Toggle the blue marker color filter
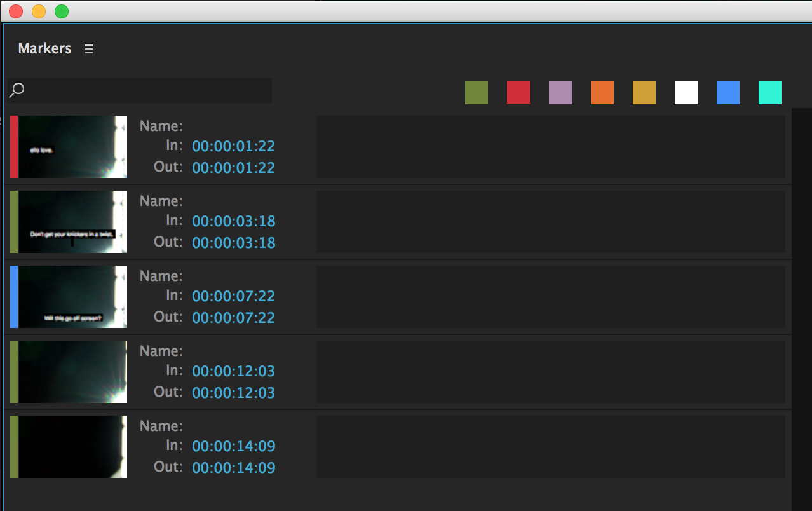The image size is (812, 511). coord(728,93)
